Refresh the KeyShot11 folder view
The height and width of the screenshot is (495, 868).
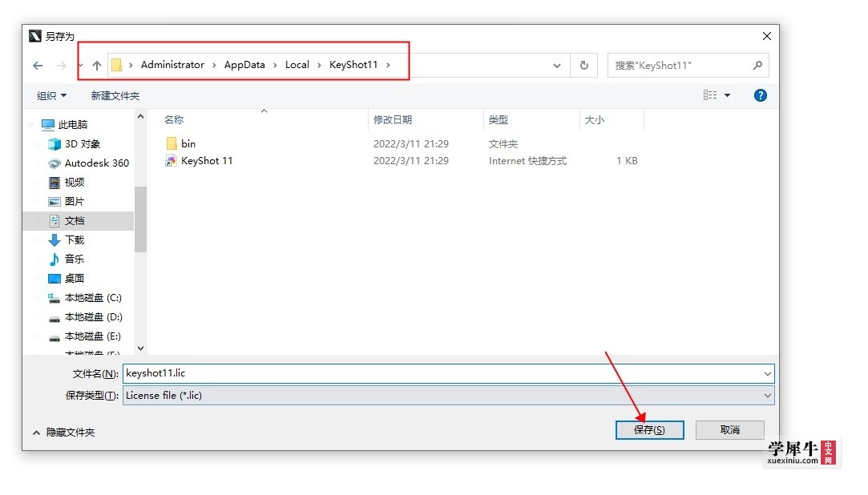pyautogui.click(x=584, y=65)
